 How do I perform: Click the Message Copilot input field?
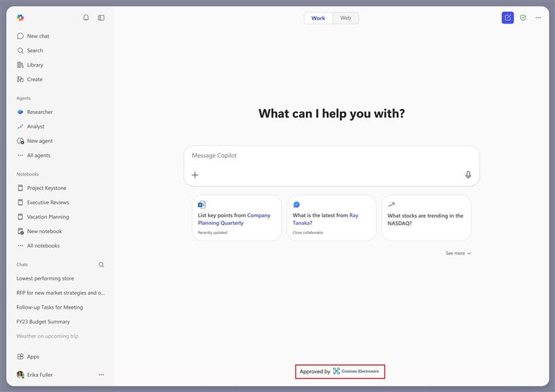pos(326,156)
